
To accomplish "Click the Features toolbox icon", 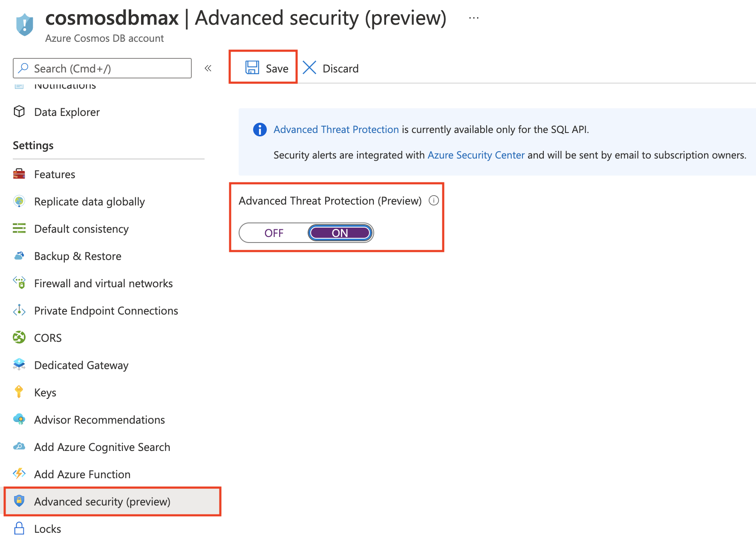I will (x=20, y=174).
